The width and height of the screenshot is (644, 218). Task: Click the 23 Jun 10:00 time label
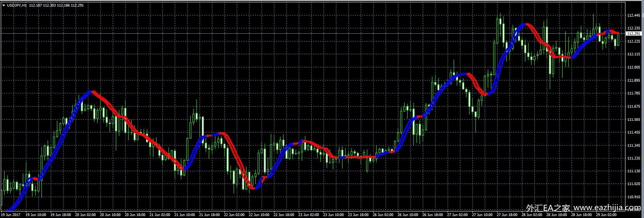[334, 215]
